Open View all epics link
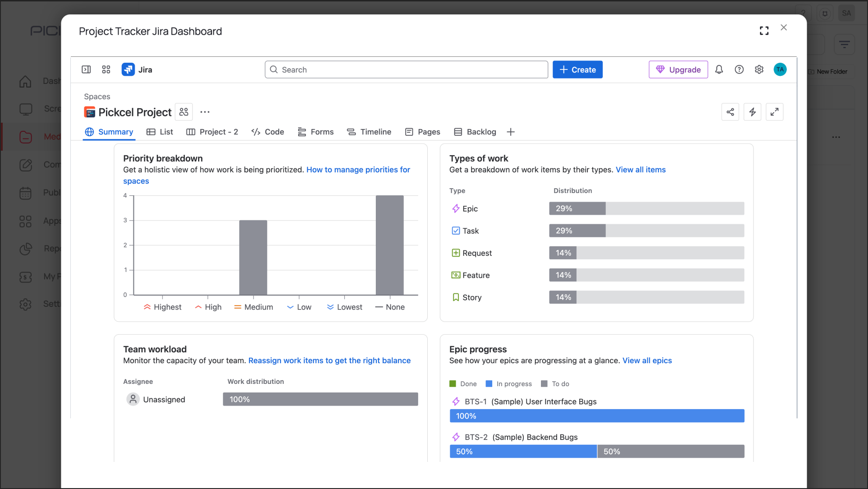 coord(647,360)
